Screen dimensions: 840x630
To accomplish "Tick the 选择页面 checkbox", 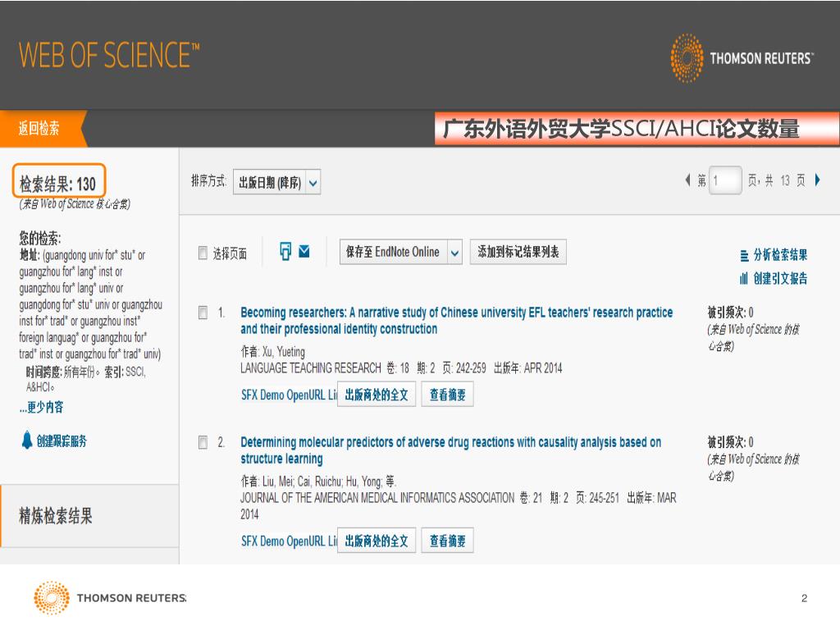I will [203, 253].
